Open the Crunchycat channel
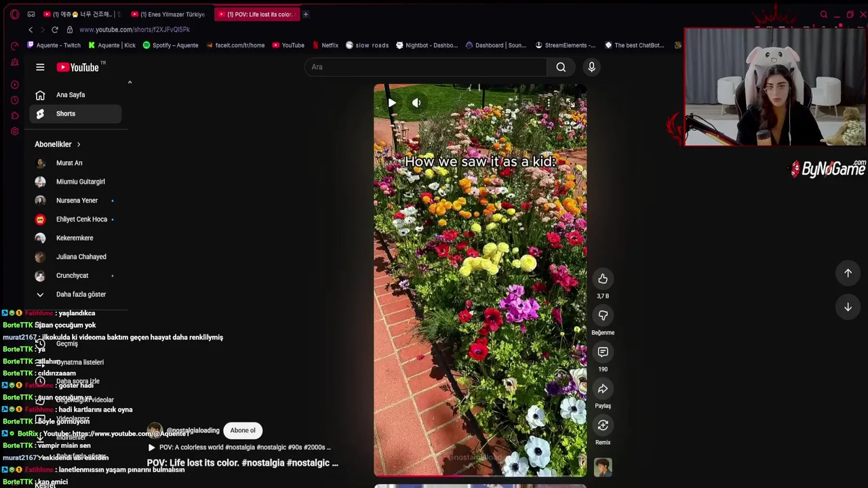Viewport: 868px width, 488px height. coord(75,275)
